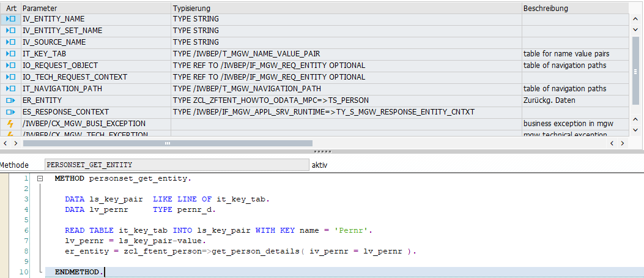Select the IT_KEY_TAB parameter cell
The width and height of the screenshot is (644, 278).
[x=96, y=54]
